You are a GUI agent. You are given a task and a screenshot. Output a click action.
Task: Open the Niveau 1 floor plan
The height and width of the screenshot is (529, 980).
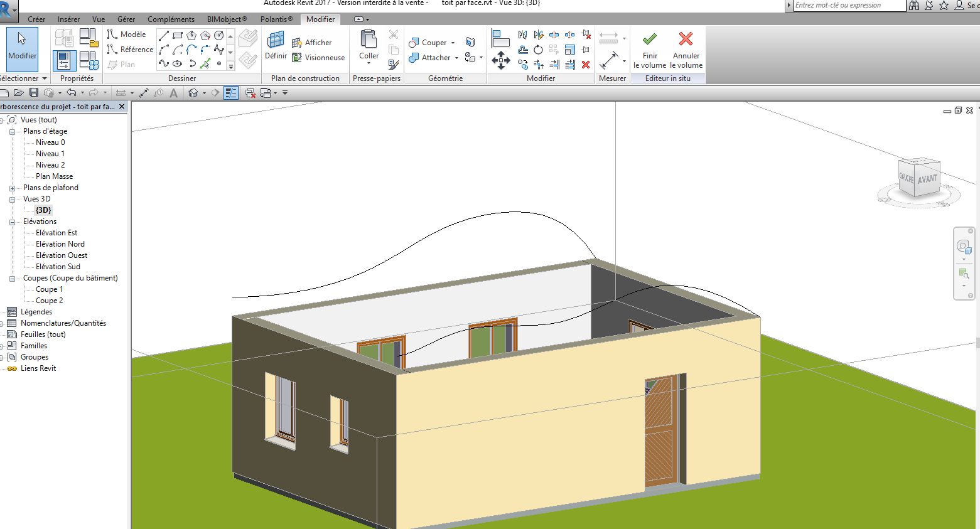point(50,154)
